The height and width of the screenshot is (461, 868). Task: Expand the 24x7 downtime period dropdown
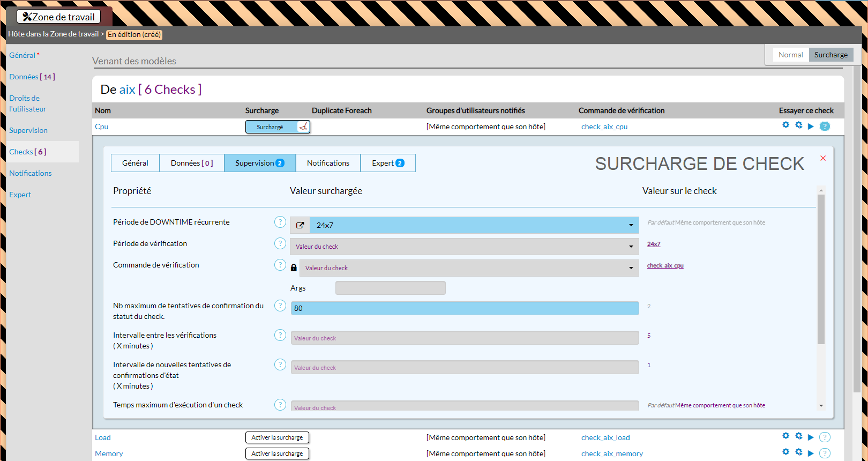(x=631, y=225)
